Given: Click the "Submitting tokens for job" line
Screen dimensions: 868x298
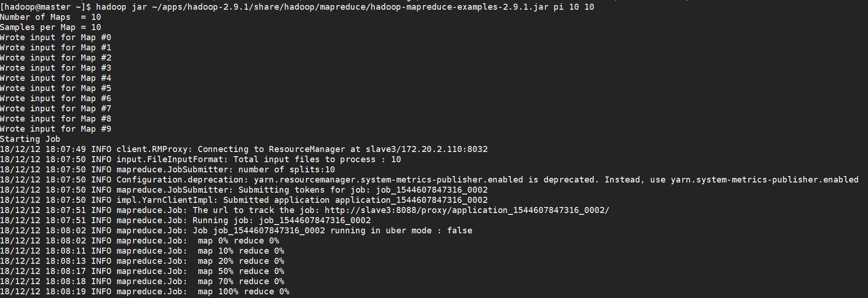Looking at the screenshot, I should coord(244,190).
